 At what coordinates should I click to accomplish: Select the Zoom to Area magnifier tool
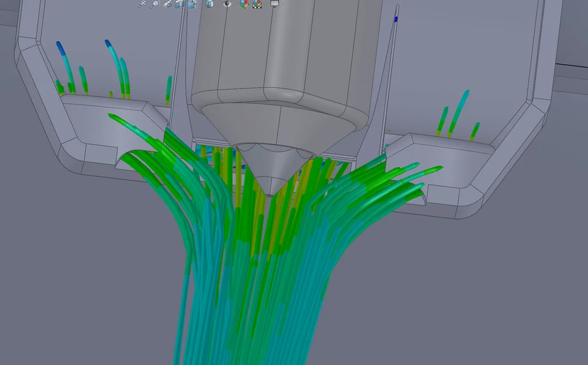(x=154, y=4)
